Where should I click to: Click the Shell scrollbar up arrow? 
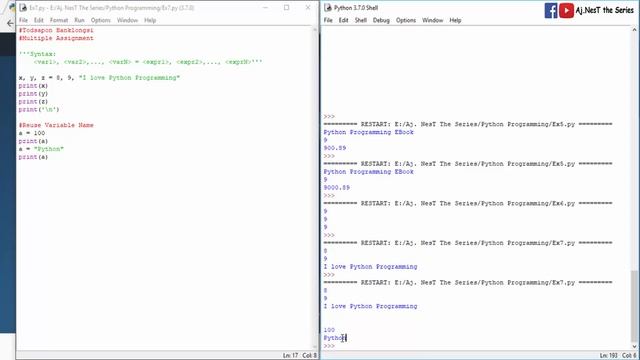click(x=634, y=30)
